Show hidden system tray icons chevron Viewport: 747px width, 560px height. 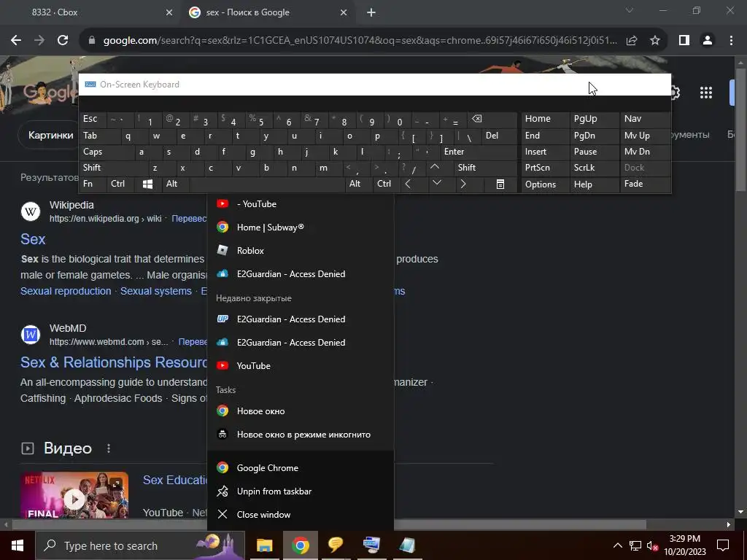pyautogui.click(x=617, y=545)
